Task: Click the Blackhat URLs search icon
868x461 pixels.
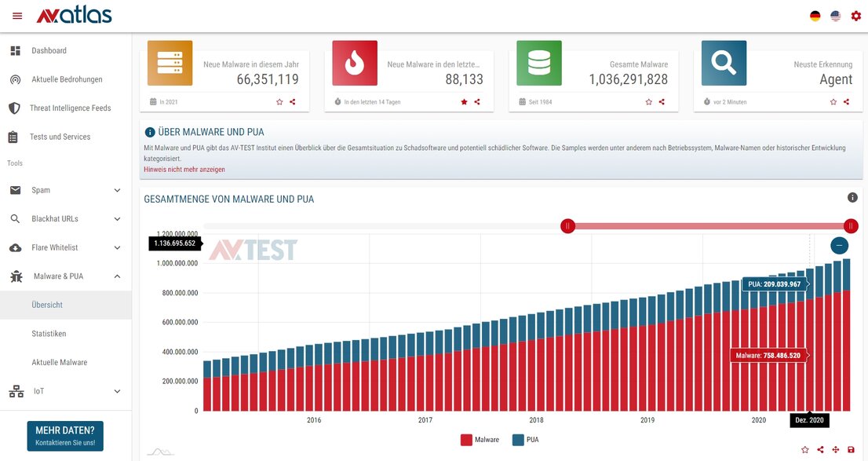Action: pyautogui.click(x=16, y=218)
